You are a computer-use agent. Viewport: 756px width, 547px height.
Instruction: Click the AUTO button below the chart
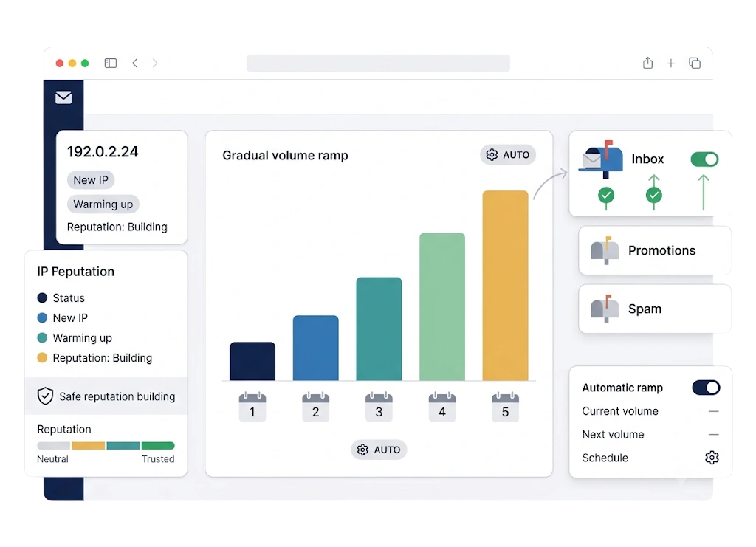[x=379, y=450]
